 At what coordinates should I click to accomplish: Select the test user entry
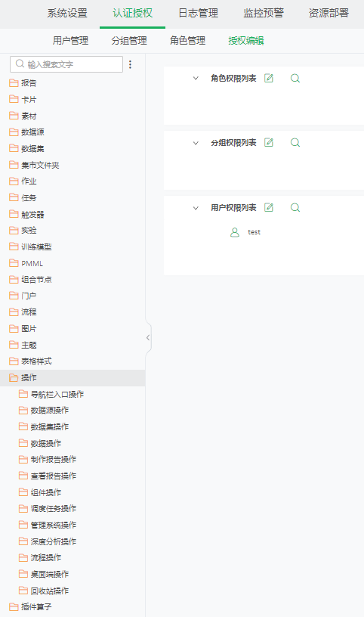pos(254,232)
